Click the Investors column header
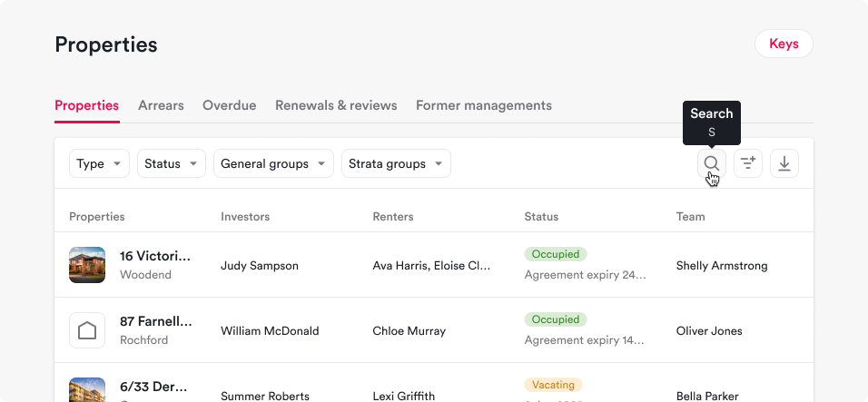Image resolution: width=868 pixels, height=402 pixels. click(245, 217)
